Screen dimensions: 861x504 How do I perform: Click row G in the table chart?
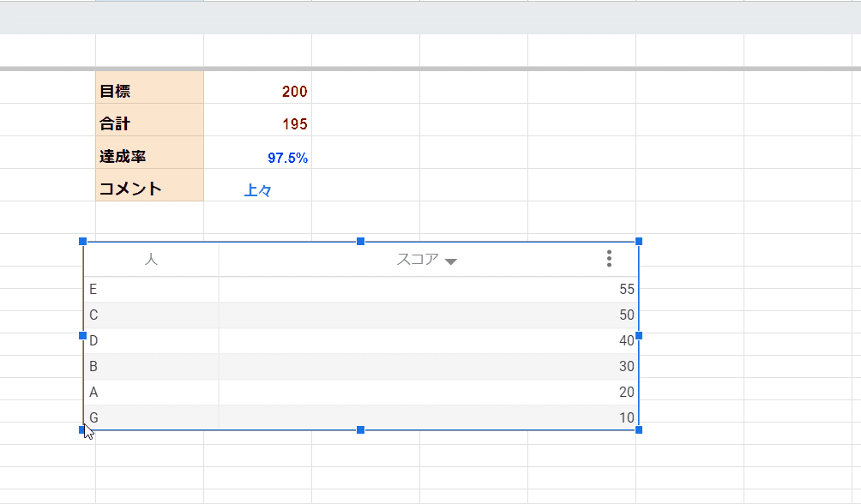tap(361, 417)
